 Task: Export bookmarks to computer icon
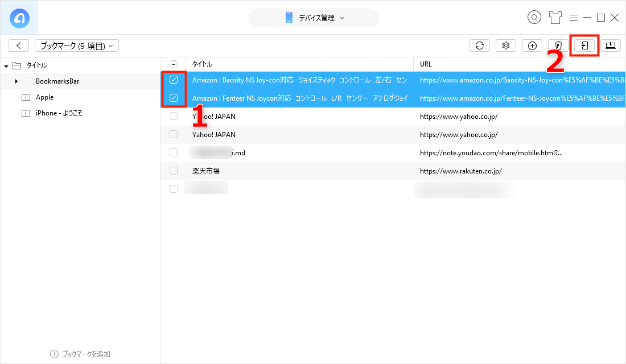point(611,45)
